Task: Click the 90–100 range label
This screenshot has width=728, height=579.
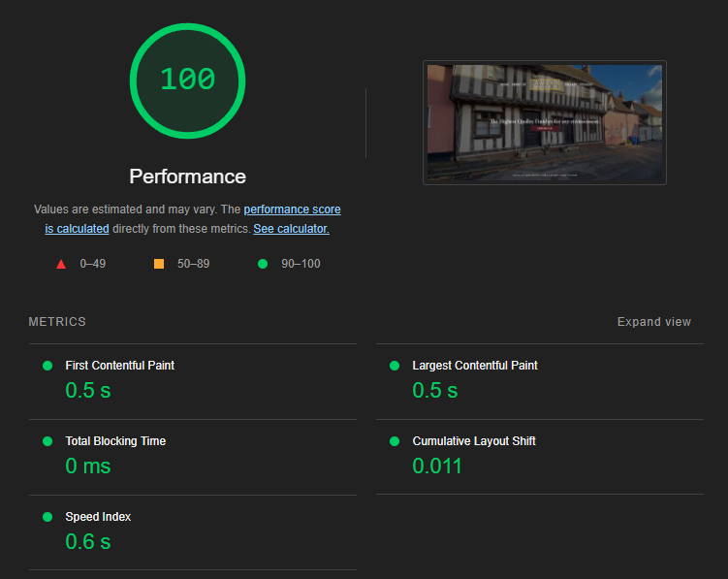Action: click(301, 264)
